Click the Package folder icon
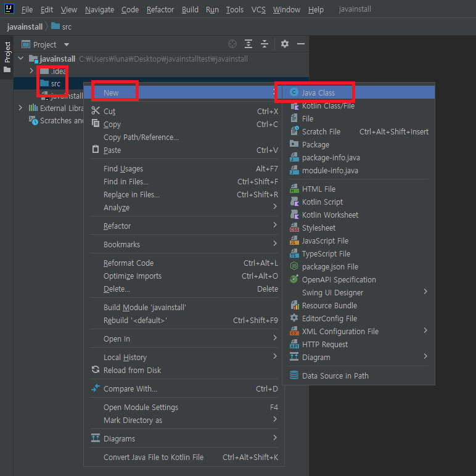This screenshot has width=476, height=476. point(294,144)
